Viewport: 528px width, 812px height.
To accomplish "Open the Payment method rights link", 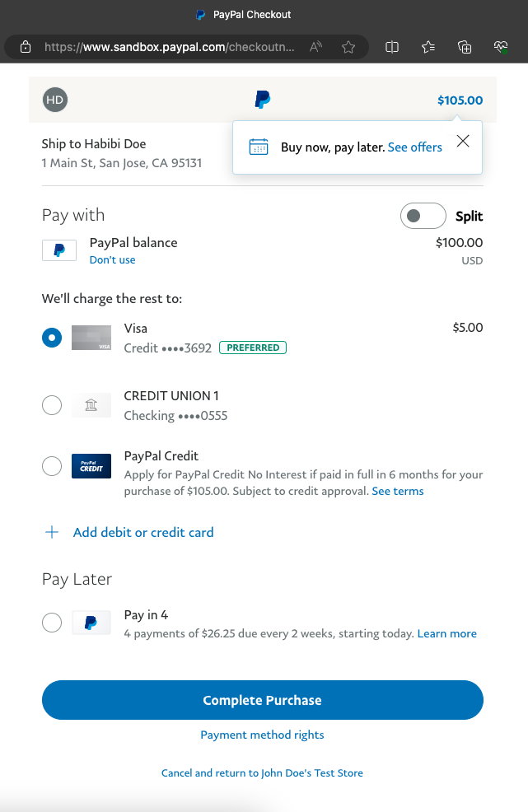I will 262,735.
